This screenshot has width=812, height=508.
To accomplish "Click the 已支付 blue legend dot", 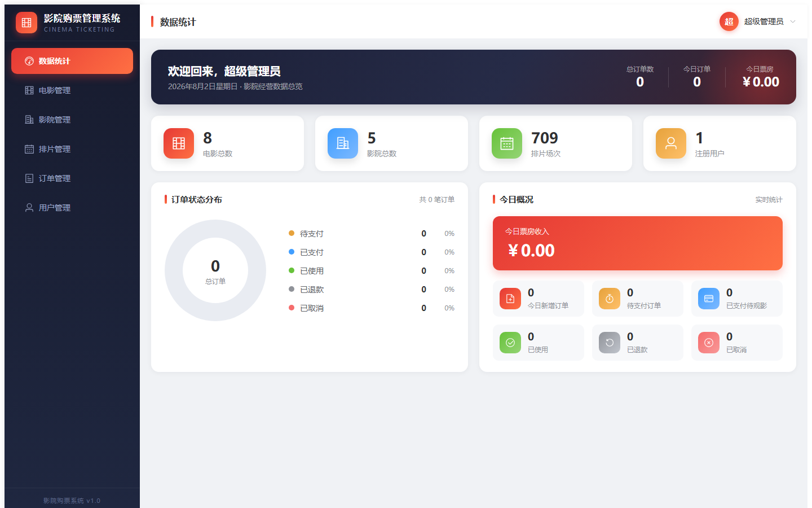I will pos(292,252).
